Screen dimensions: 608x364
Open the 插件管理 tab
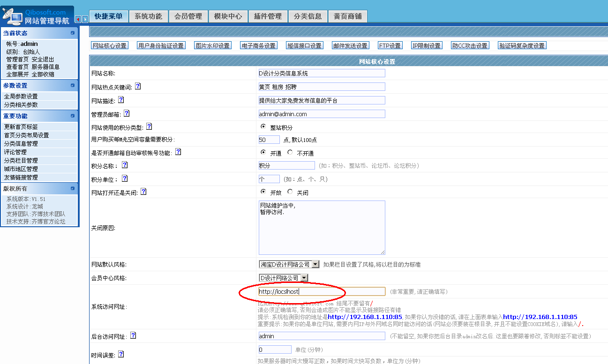268,16
